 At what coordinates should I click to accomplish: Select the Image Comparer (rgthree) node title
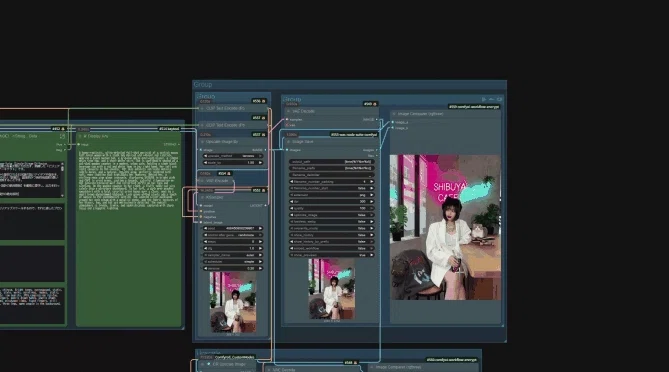click(x=420, y=114)
